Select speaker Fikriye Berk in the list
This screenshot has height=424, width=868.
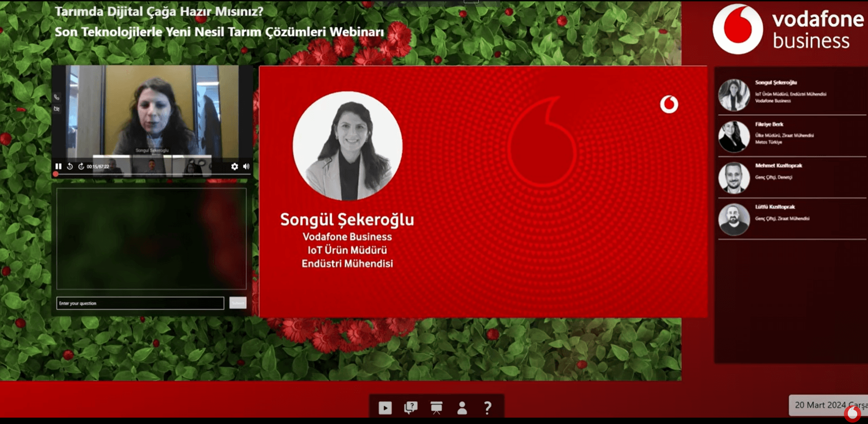pos(791,136)
